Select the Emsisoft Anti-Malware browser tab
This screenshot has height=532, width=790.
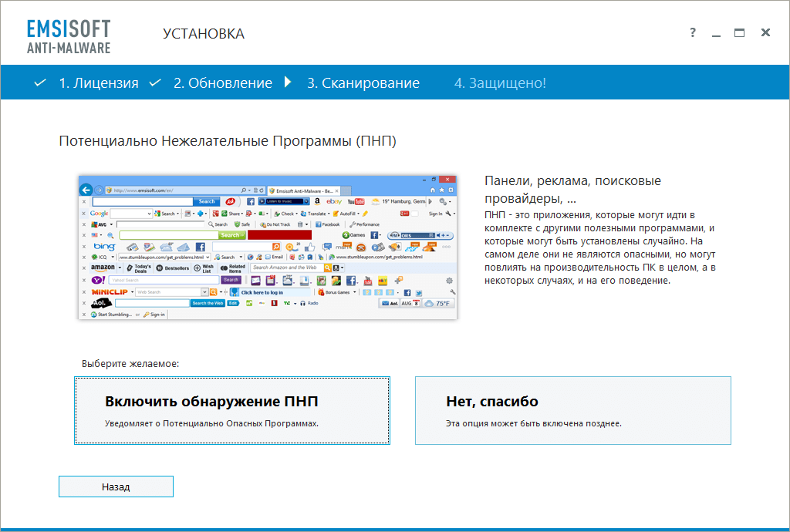[x=302, y=190]
